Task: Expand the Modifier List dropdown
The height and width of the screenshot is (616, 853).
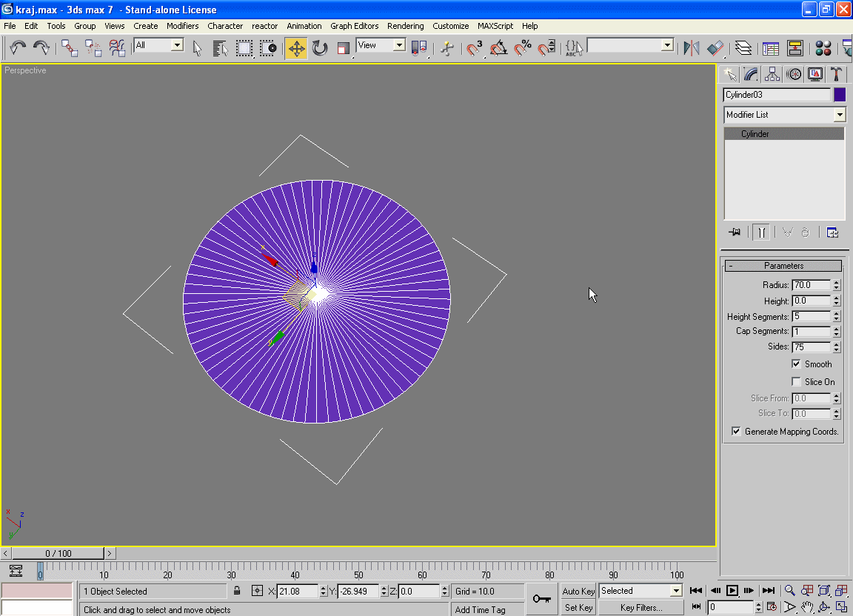Action: coord(839,115)
